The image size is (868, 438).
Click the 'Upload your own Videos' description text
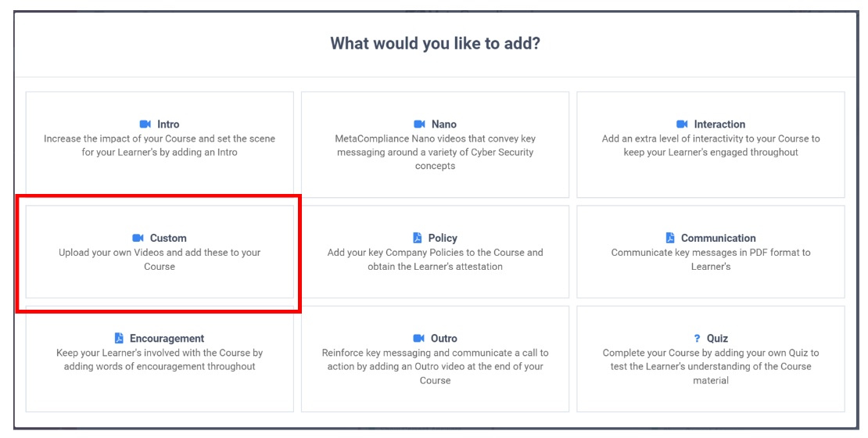160,259
